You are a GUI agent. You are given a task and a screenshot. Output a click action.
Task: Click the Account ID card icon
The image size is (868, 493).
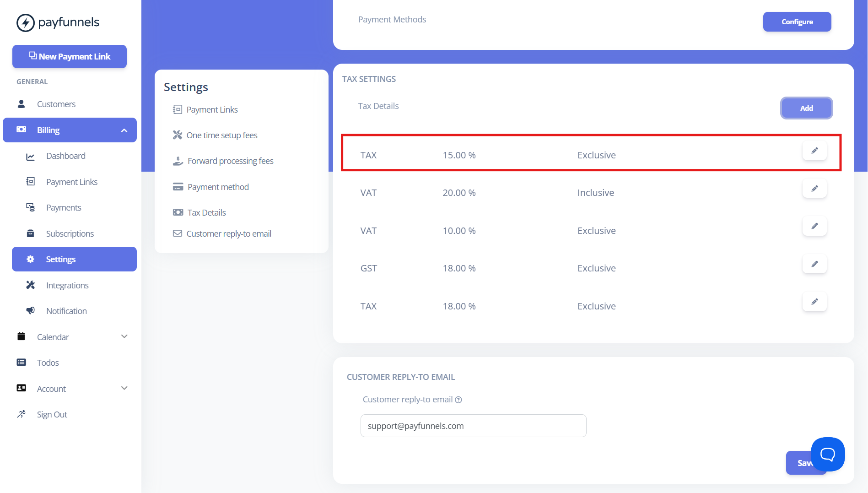pyautogui.click(x=21, y=388)
